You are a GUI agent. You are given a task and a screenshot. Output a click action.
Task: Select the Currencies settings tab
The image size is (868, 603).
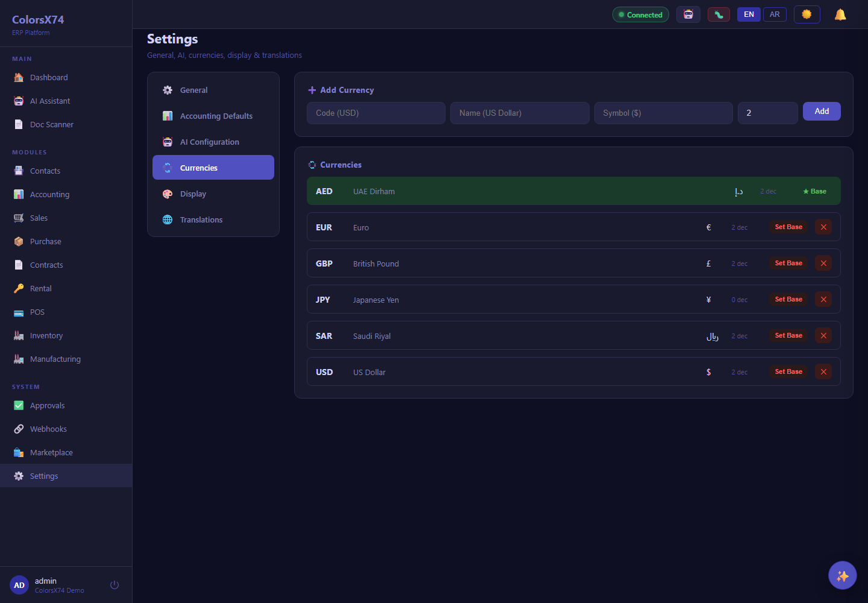pos(213,168)
